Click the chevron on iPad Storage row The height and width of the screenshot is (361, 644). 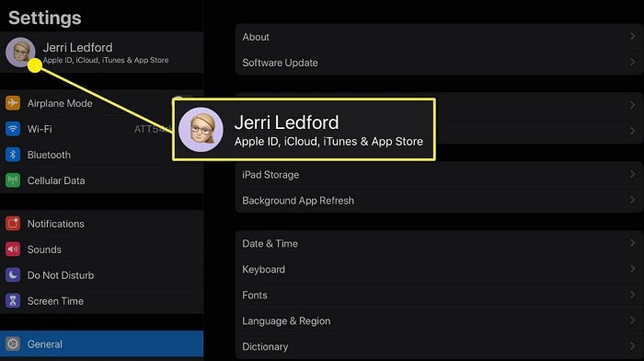(633, 174)
